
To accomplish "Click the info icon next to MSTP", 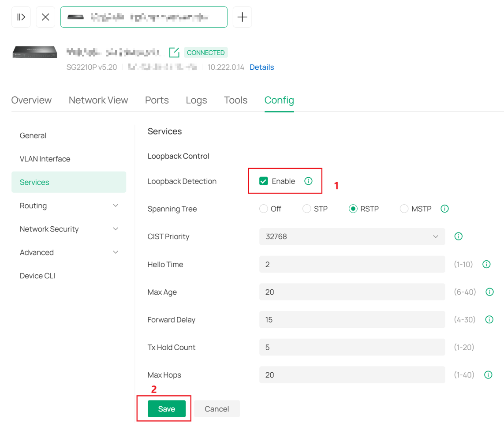I will pyautogui.click(x=444, y=208).
